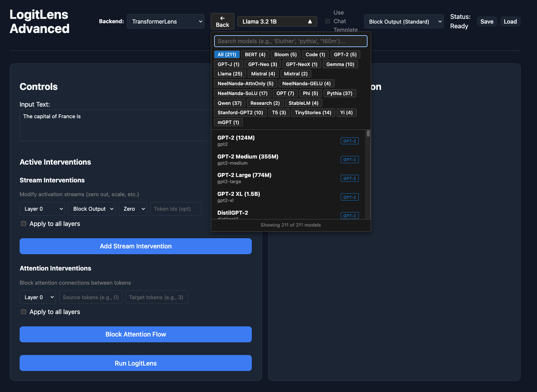The width and height of the screenshot is (537, 392).
Task: Filter models by StableLM (4)
Action: coord(304,103)
